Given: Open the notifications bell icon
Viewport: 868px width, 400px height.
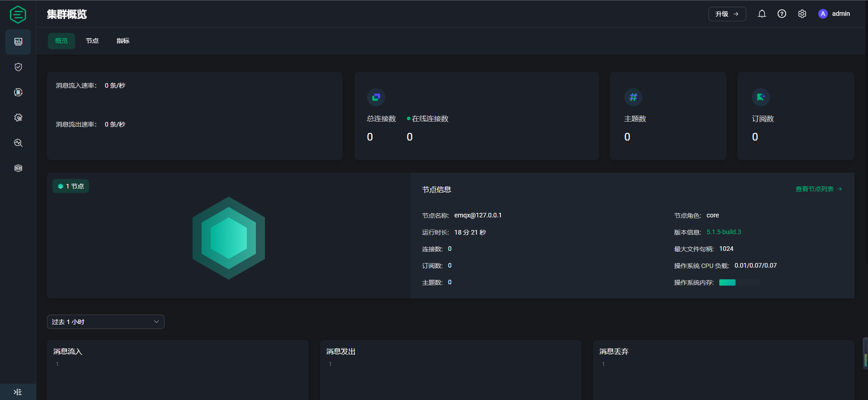Looking at the screenshot, I should pos(762,14).
